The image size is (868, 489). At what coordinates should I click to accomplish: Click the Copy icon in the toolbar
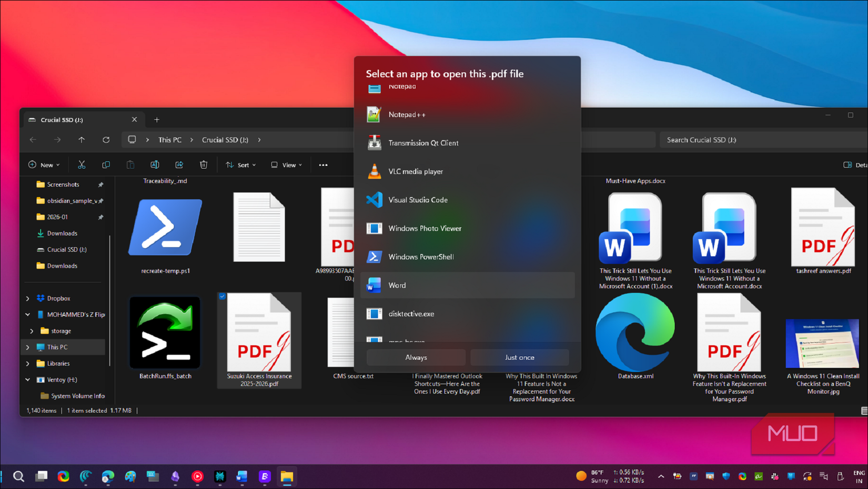(x=106, y=164)
